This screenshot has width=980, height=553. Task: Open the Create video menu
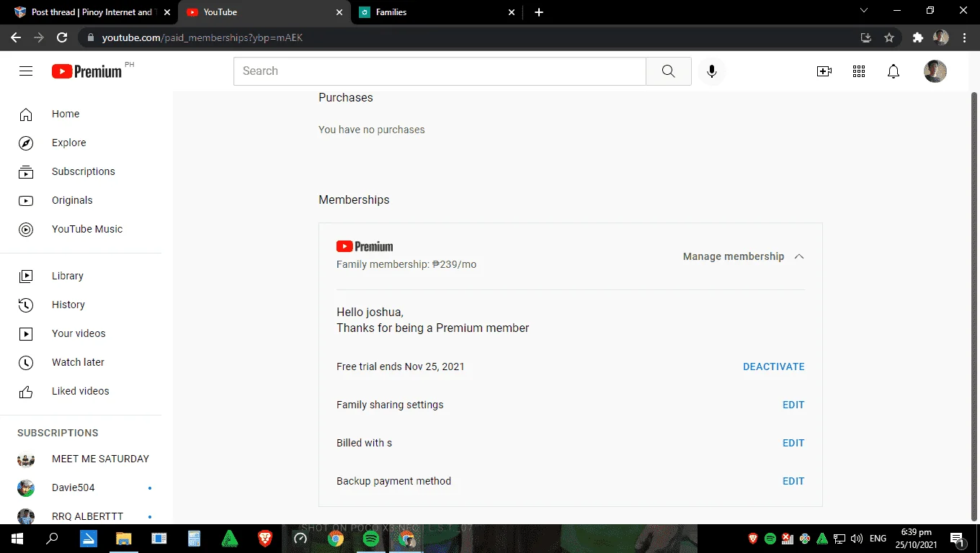824,71
